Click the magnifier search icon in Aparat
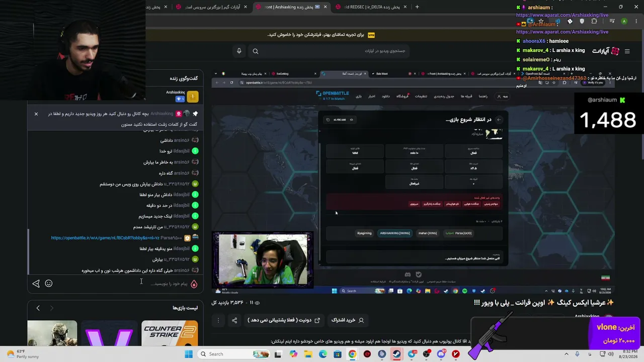The width and height of the screenshot is (644, 362). tap(256, 51)
